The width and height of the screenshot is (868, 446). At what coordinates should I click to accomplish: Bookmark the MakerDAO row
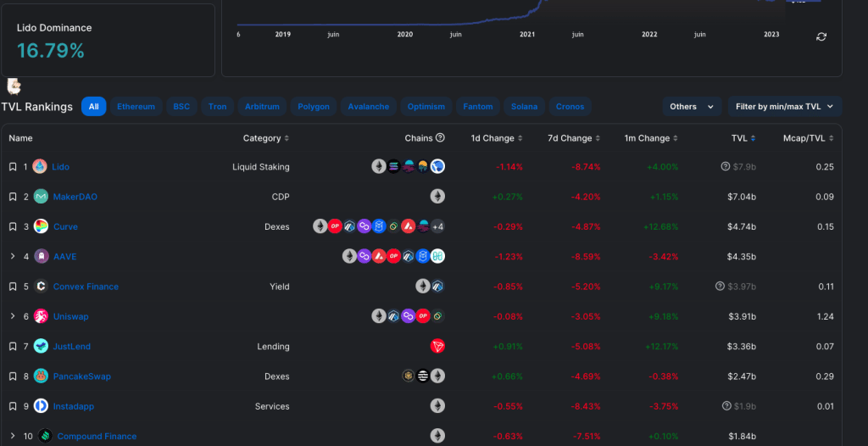point(13,197)
